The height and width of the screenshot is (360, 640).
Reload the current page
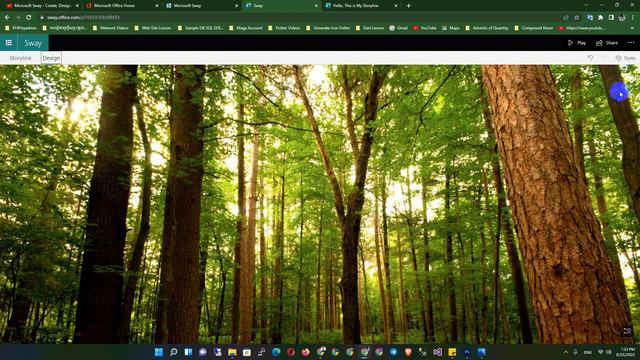point(29,18)
